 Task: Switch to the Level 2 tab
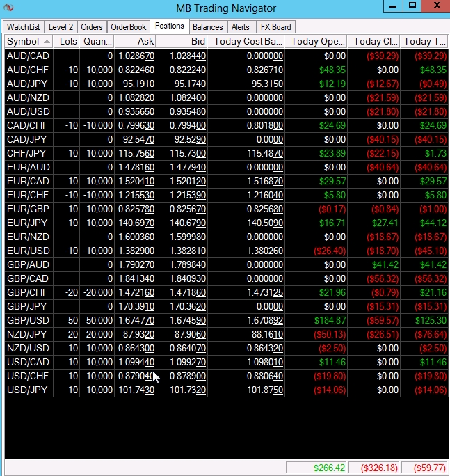(x=61, y=27)
